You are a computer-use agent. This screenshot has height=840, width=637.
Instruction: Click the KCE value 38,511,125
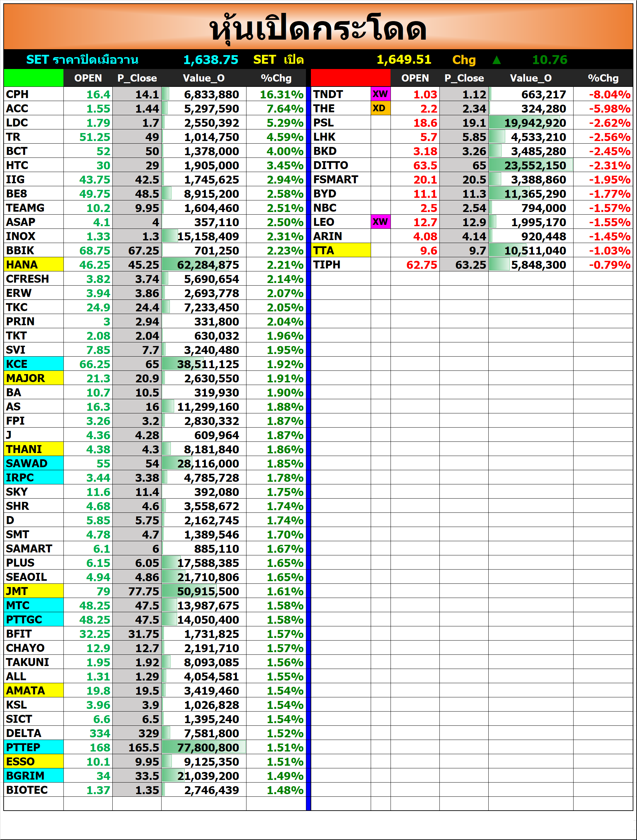(x=208, y=364)
